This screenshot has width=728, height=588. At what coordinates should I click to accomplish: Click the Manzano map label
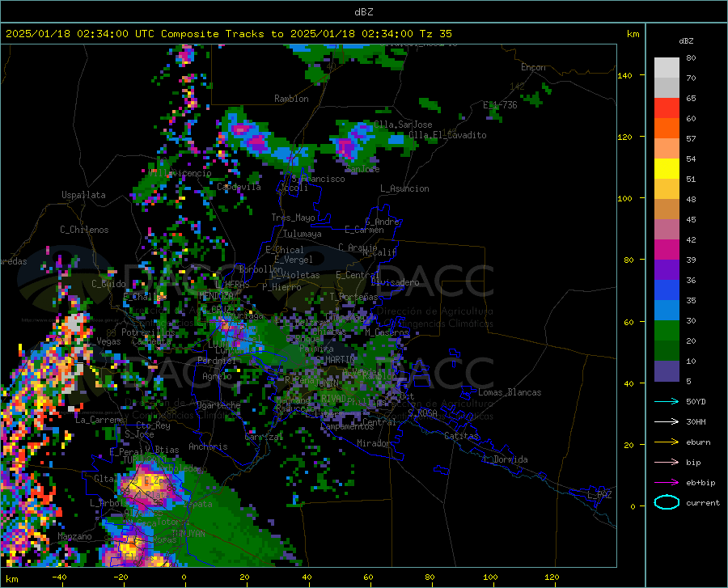click(x=74, y=536)
